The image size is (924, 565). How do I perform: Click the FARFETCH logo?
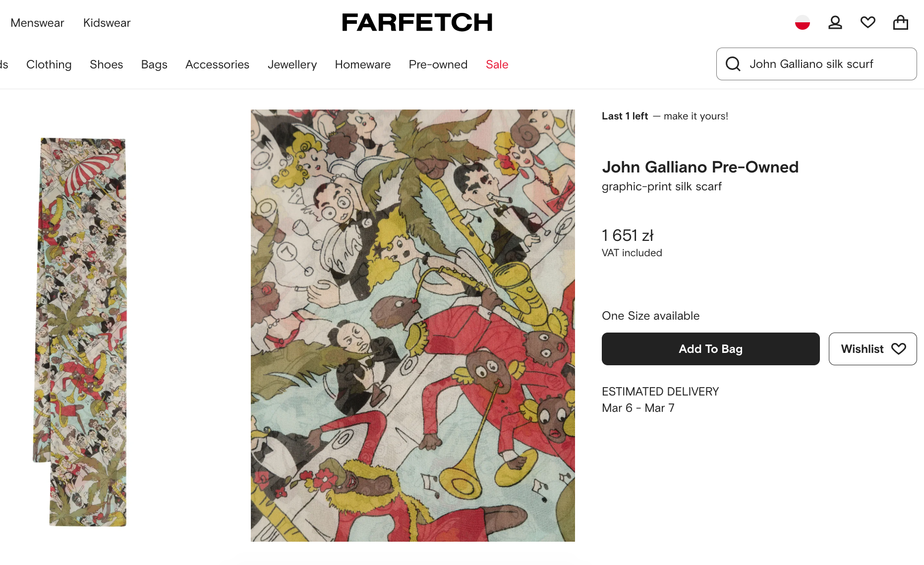[x=417, y=22]
